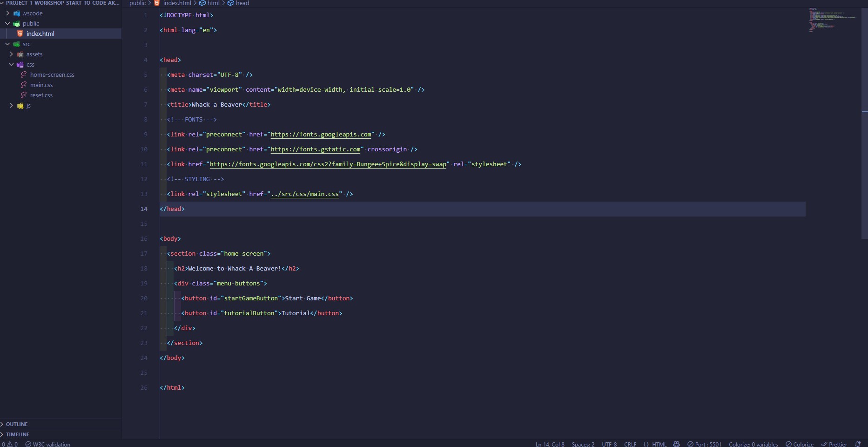Click the HTML5 icon beside index.html in explorer
868x447 pixels.
pos(20,34)
